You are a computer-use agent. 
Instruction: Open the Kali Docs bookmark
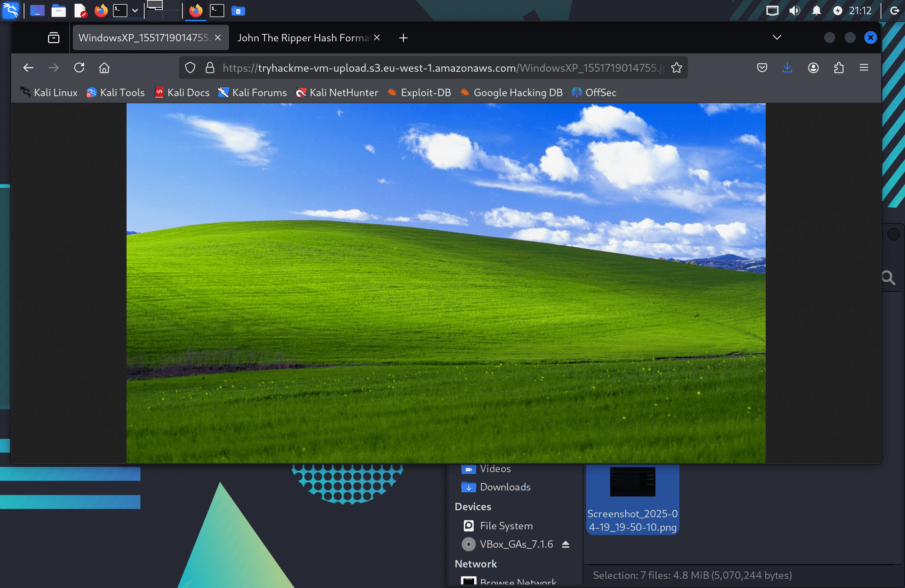[182, 92]
